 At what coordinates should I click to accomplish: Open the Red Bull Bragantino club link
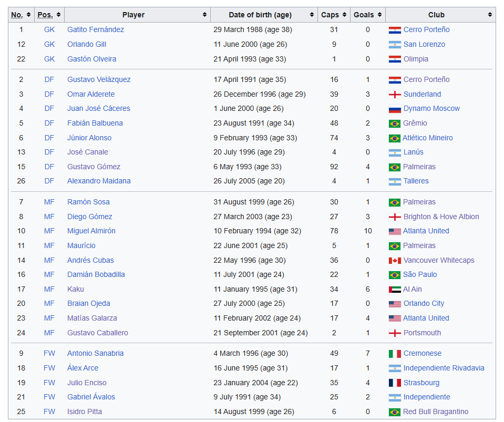436,411
